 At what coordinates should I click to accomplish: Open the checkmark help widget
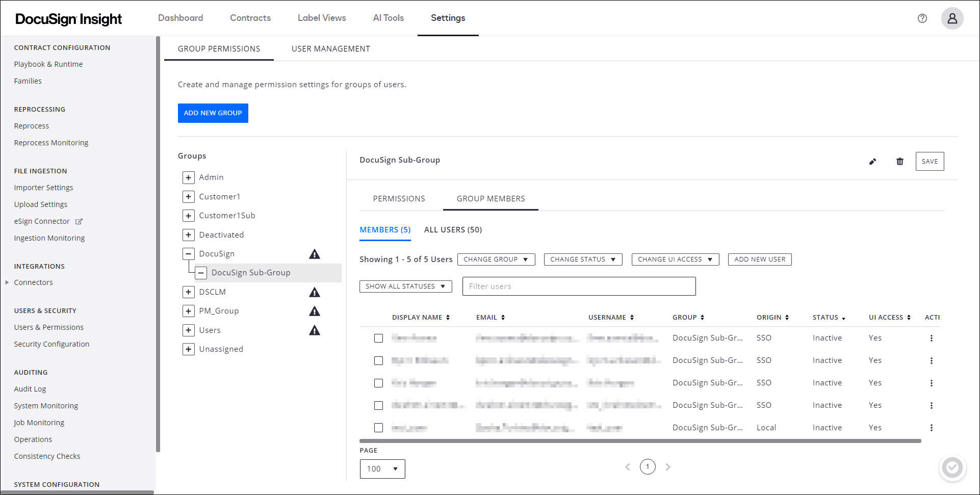click(x=952, y=467)
